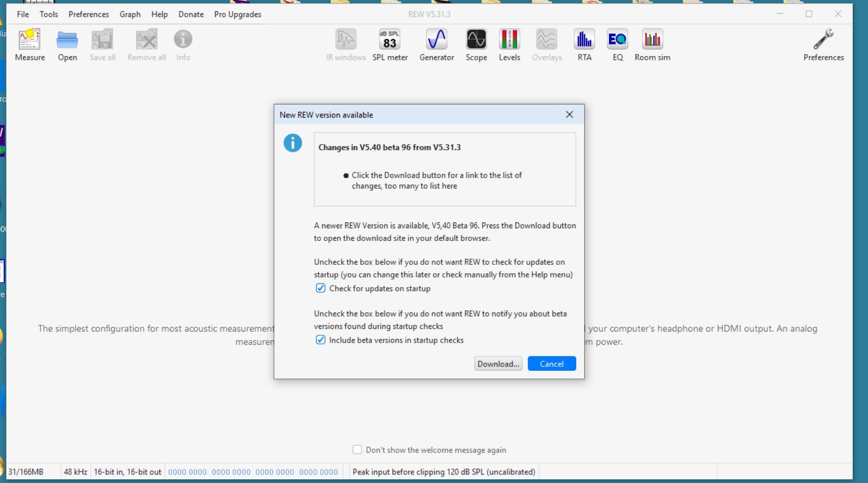Click the Measure toolbar icon
Viewport: 868px width, 483px height.
(30, 45)
